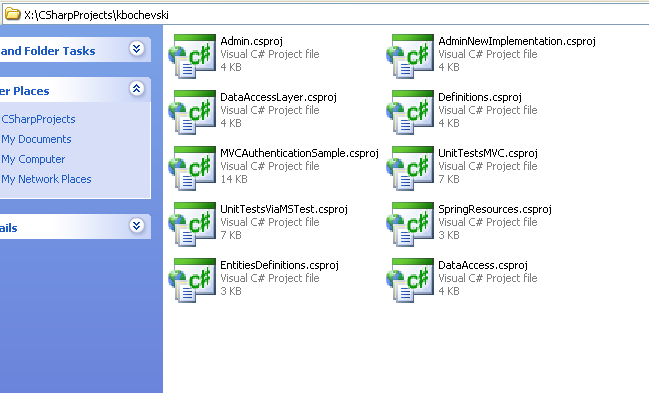The image size is (649, 393).
Task: Select the Definitions.csproj file icon
Action: pos(411,112)
